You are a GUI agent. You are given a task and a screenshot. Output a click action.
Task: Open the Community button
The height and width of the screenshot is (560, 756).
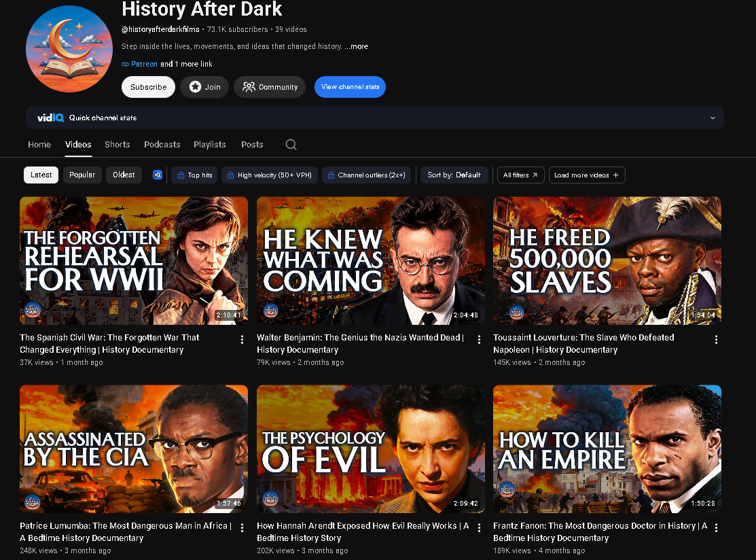[270, 87]
